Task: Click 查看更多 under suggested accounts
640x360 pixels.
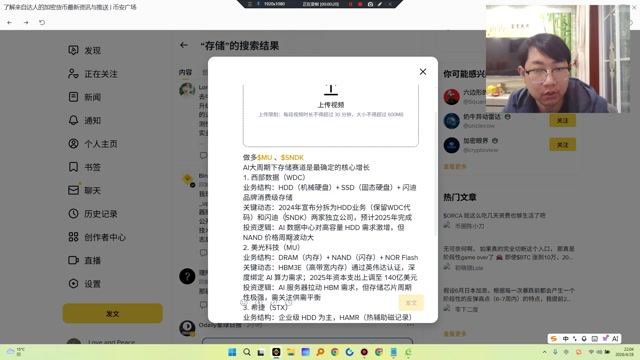Action: (x=455, y=167)
